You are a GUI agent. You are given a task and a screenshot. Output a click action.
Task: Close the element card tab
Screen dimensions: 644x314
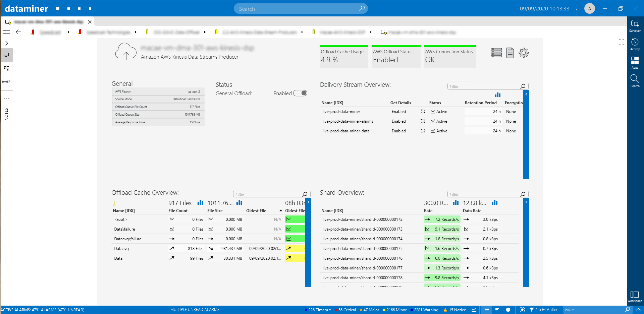tap(90, 22)
